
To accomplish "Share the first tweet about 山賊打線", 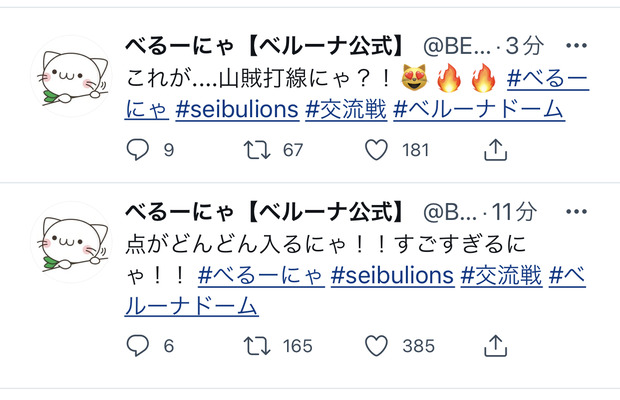I will point(495,149).
